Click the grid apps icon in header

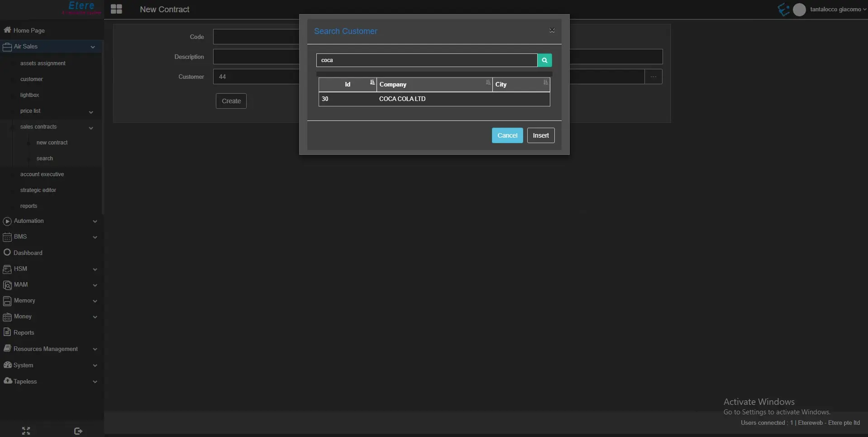pos(116,9)
